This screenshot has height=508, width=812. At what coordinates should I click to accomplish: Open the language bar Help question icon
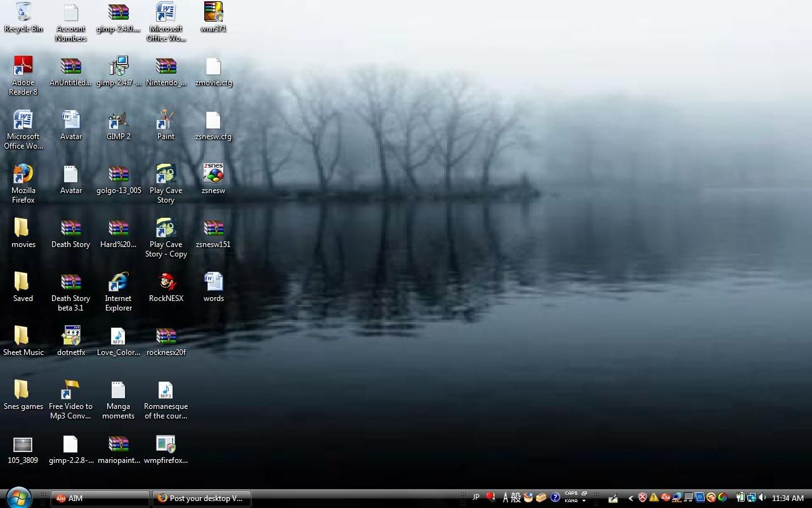[x=555, y=498]
